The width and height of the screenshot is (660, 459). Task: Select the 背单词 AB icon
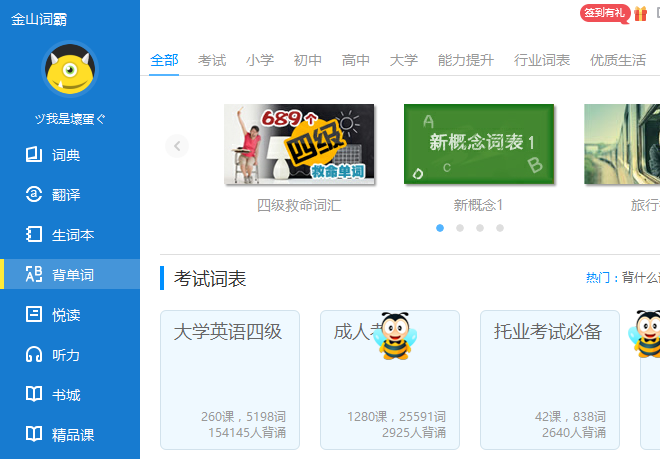[34, 274]
